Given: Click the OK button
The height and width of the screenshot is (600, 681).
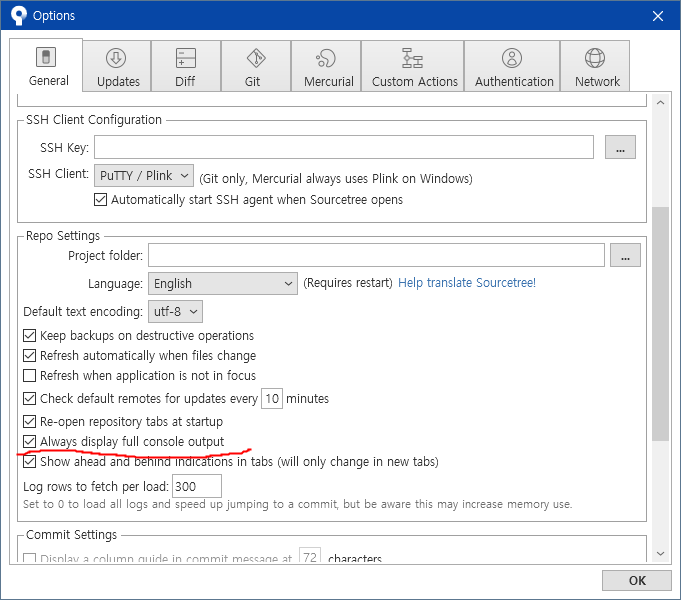Looking at the screenshot, I should tap(637, 580).
